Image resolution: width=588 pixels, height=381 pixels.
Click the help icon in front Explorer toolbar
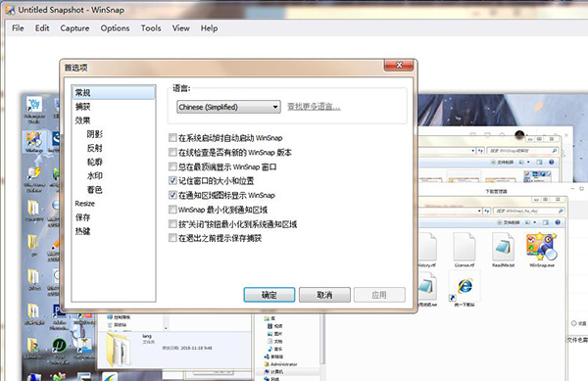[558, 222]
